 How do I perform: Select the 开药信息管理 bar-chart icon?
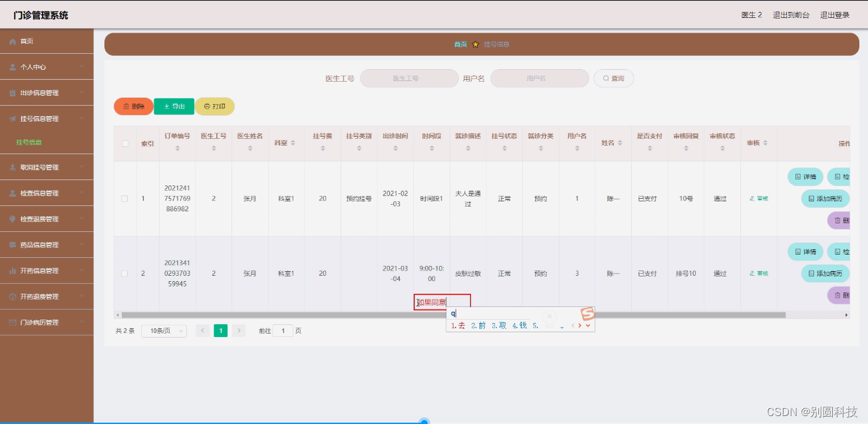point(11,270)
